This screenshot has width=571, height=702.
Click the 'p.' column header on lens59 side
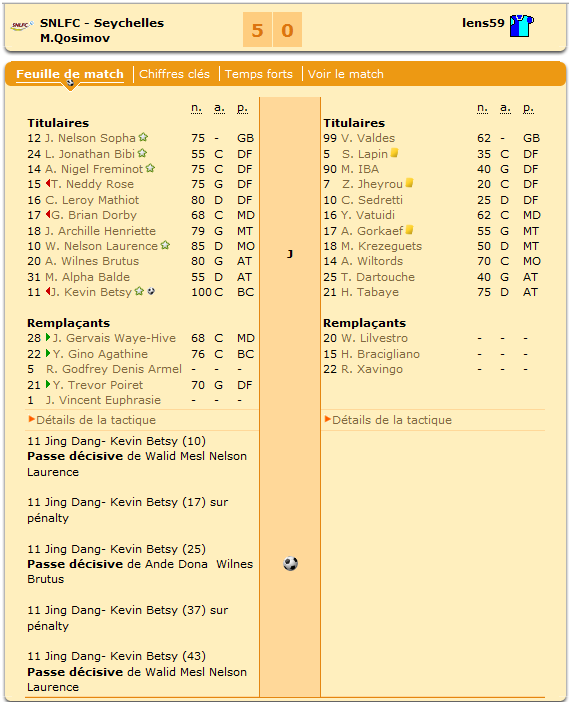528,108
